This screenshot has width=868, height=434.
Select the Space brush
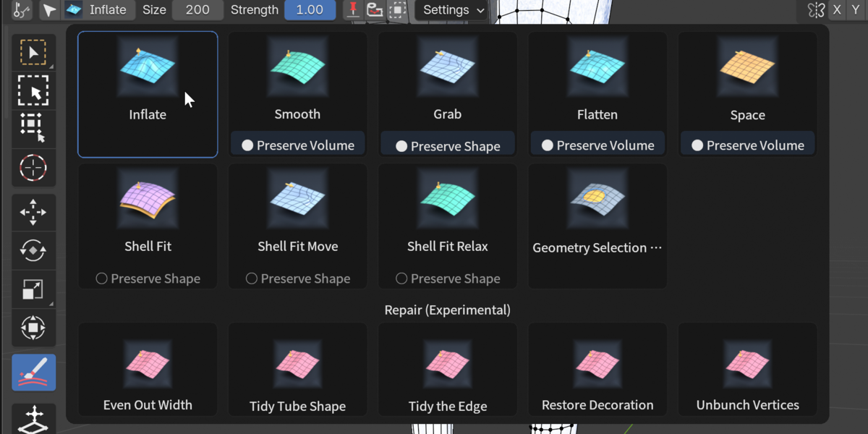pos(747,81)
